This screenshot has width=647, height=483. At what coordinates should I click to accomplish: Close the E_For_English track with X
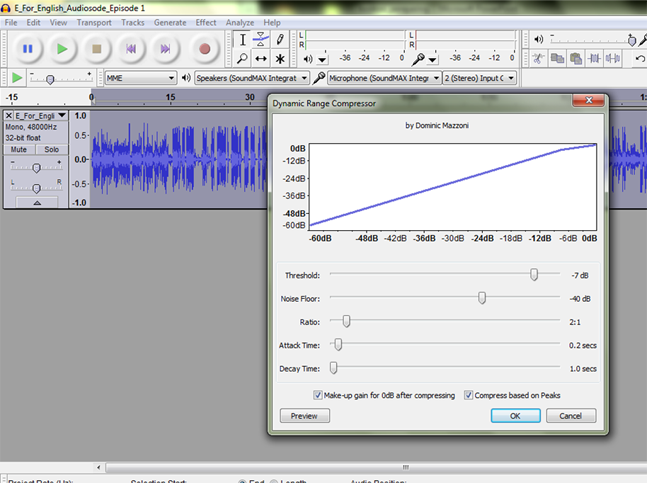(9, 116)
